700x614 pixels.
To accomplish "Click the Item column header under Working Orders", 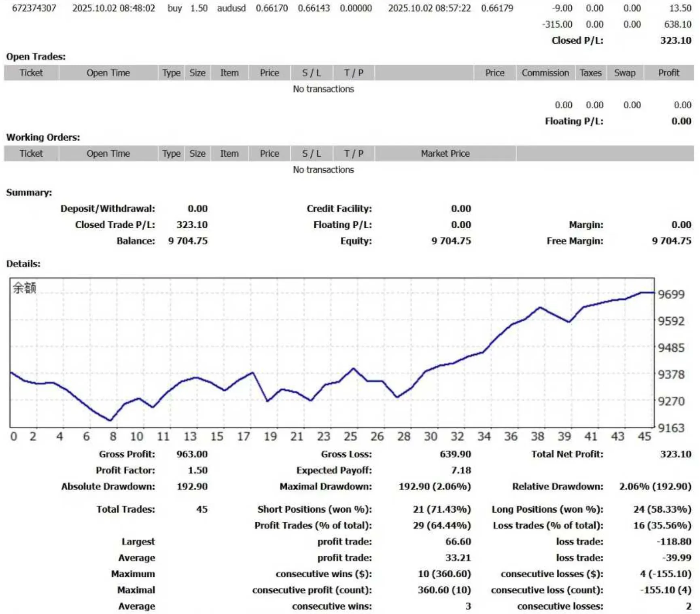I will (229, 153).
